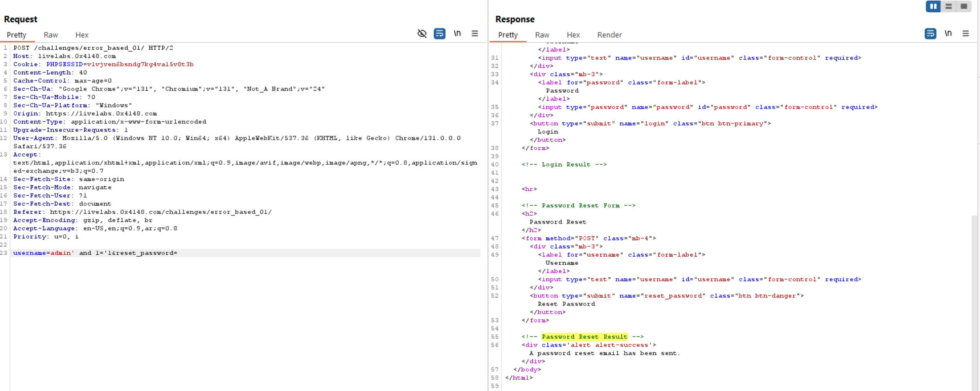Image resolution: width=980 pixels, height=391 pixels.
Task: Click the Sec-Fetch-Site: same-origin header
Action: 68,179
